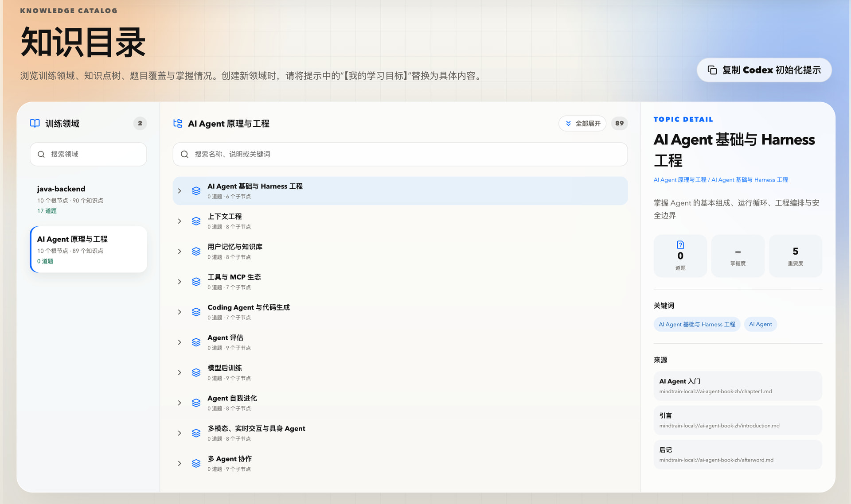Select AI Agent 原理与工程 domain card
Viewport: 851px width, 504px height.
click(88, 249)
